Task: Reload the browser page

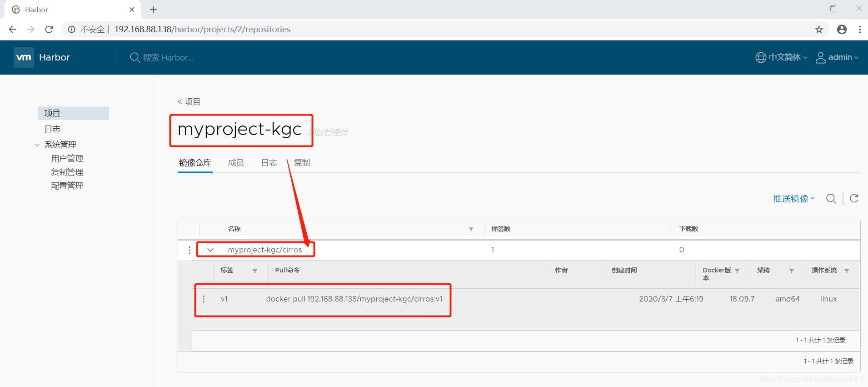Action: (49, 30)
